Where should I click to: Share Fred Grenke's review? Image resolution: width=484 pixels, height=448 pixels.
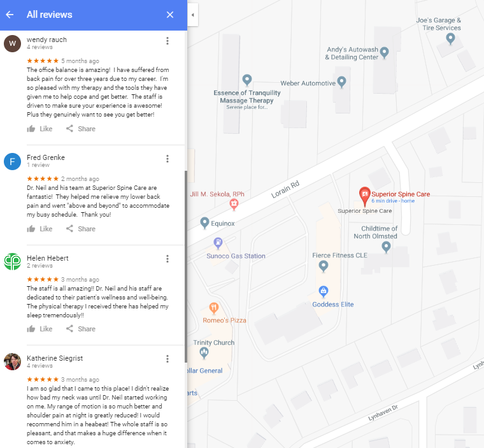click(x=81, y=229)
